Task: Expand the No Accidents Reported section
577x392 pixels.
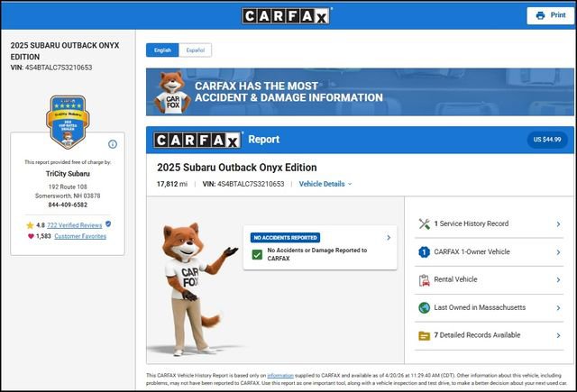Action: [389, 238]
